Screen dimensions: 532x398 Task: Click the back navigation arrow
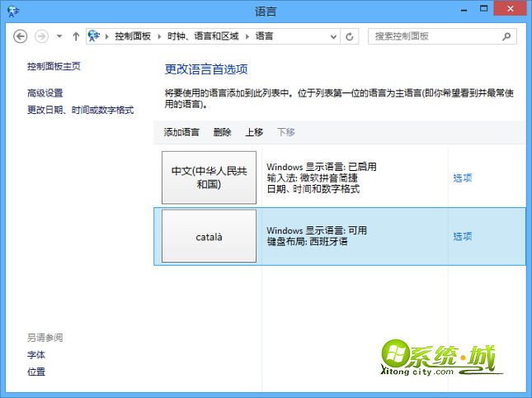[21, 36]
